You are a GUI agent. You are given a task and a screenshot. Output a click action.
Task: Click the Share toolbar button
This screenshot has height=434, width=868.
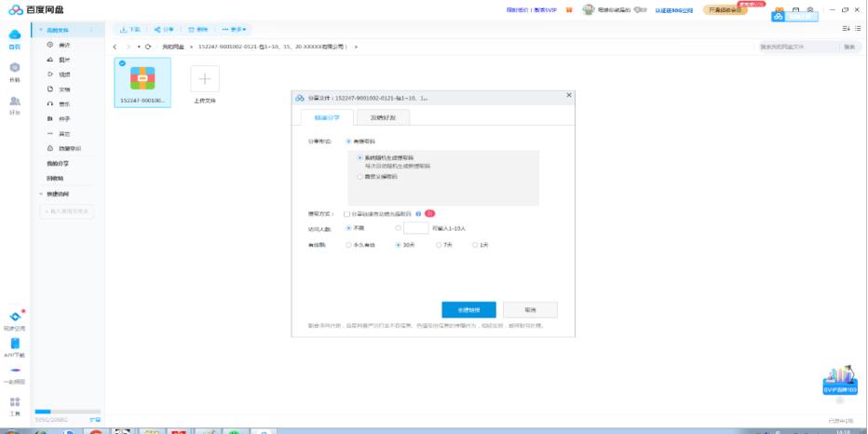coord(164,30)
